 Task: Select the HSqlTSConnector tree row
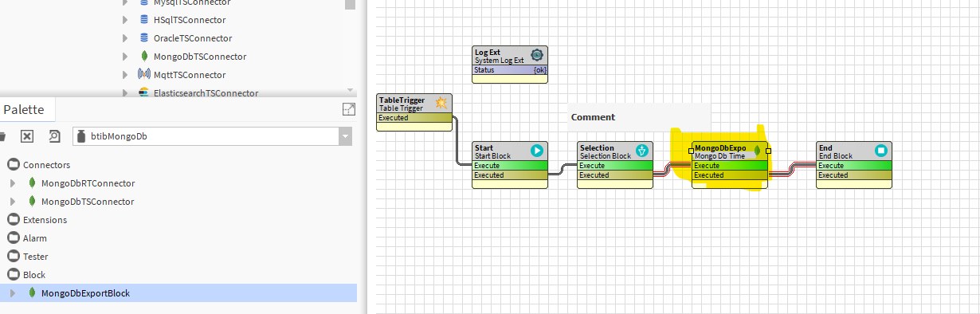coord(190,20)
